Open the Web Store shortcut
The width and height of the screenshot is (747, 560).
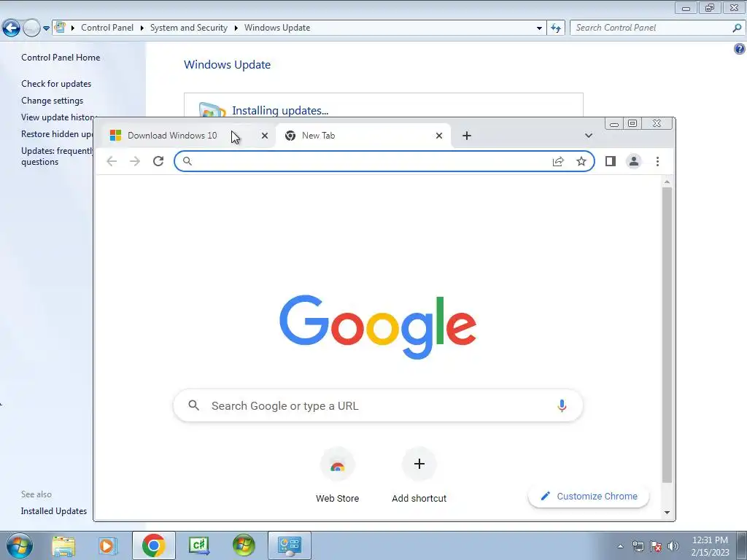(337, 475)
